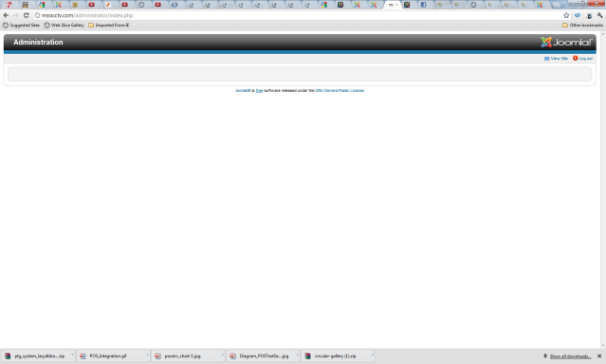This screenshot has height=364, width=606.
Task: Expand options arrow for the POS_Integration.gif download
Action: coord(147,355)
